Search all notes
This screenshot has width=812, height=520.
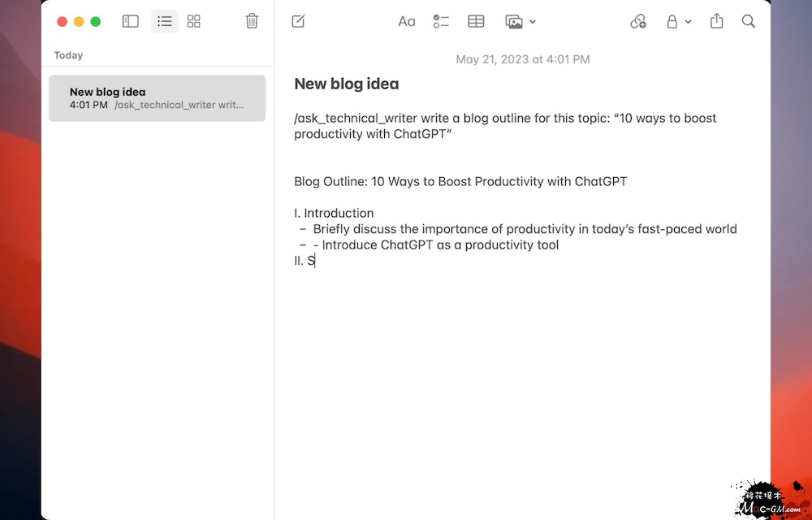pos(749,22)
